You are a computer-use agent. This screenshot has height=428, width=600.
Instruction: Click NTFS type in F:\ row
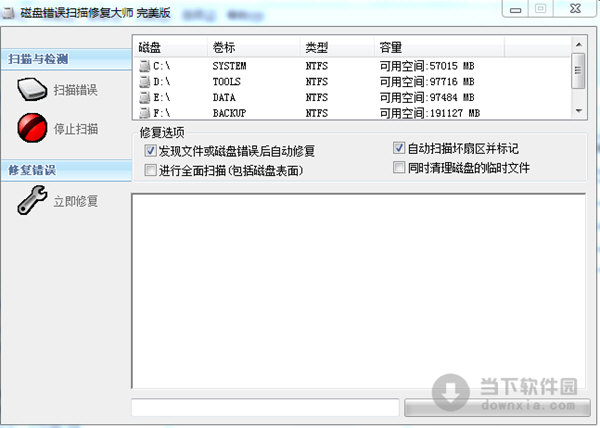click(317, 113)
